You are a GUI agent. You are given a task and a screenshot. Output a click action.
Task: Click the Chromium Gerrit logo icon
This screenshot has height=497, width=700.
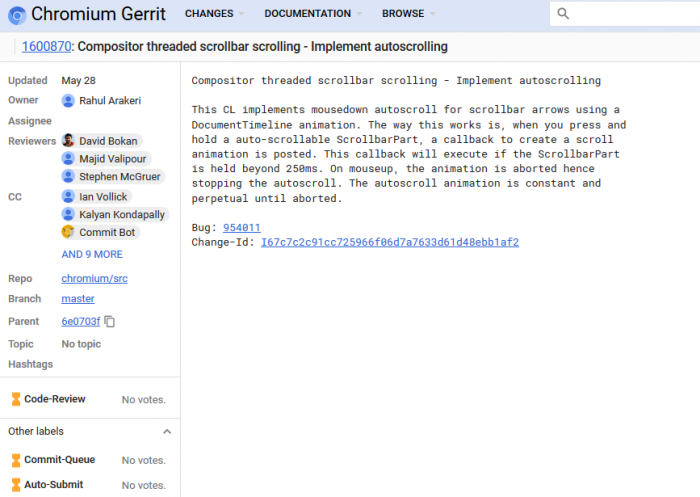[17, 14]
